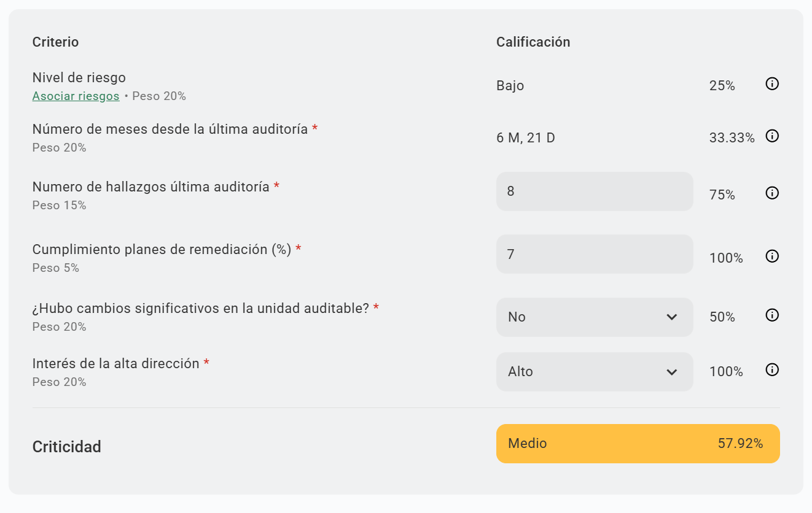Click the chevron arrow in the No dropdown
Screen dimensions: 812x513
tap(671, 317)
